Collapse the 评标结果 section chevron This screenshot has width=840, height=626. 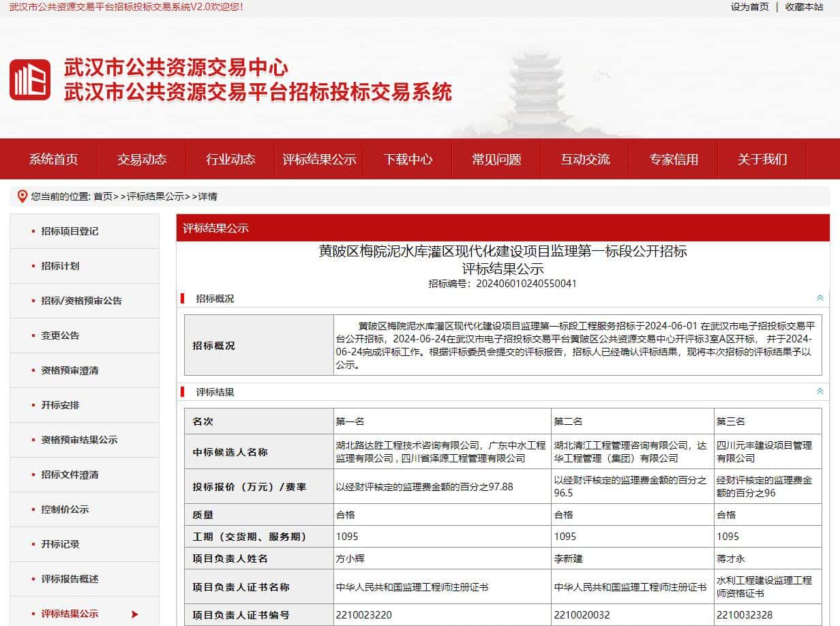(x=820, y=392)
